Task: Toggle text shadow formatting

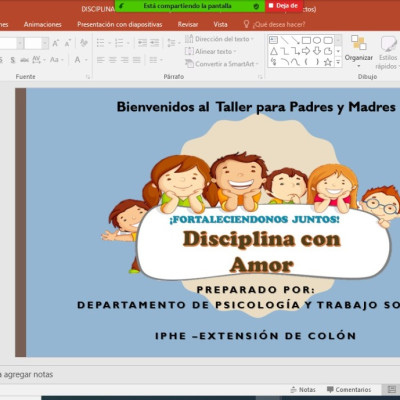Action: (x=13, y=60)
